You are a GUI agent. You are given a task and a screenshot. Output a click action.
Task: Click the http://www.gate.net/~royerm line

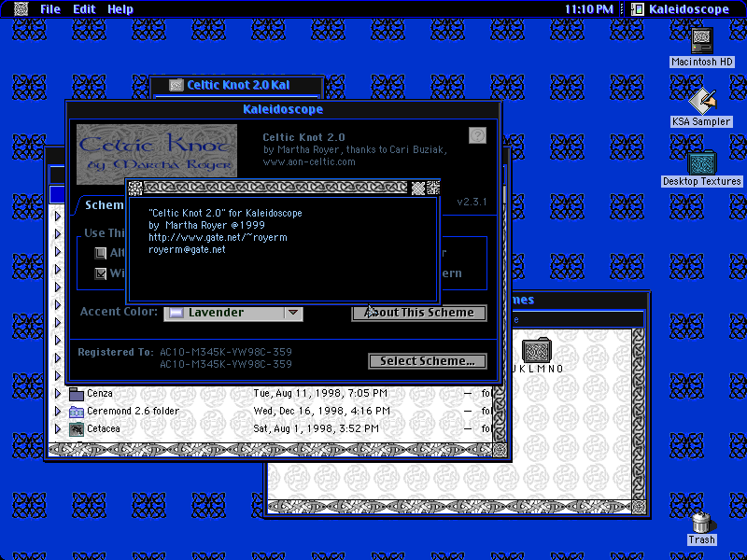pyautogui.click(x=218, y=237)
